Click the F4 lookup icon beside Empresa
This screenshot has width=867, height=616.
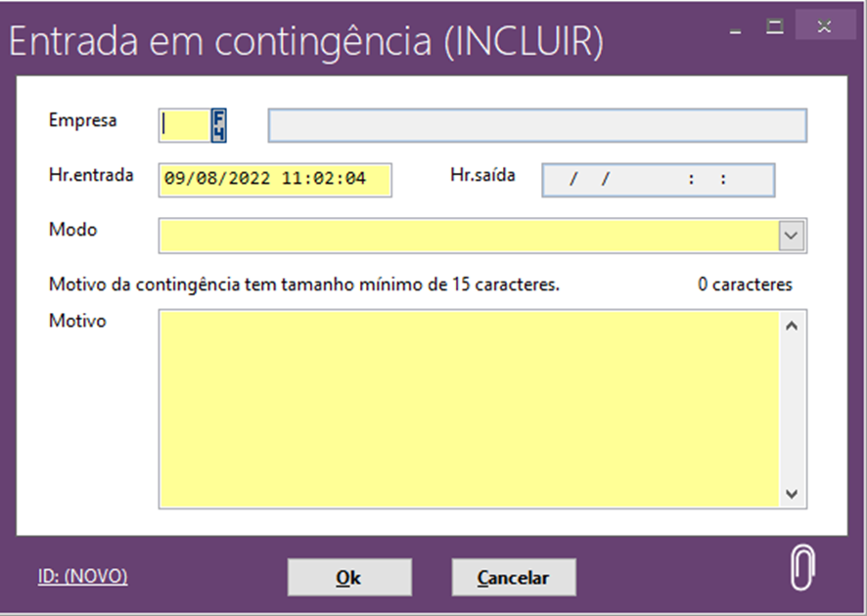tap(219, 125)
